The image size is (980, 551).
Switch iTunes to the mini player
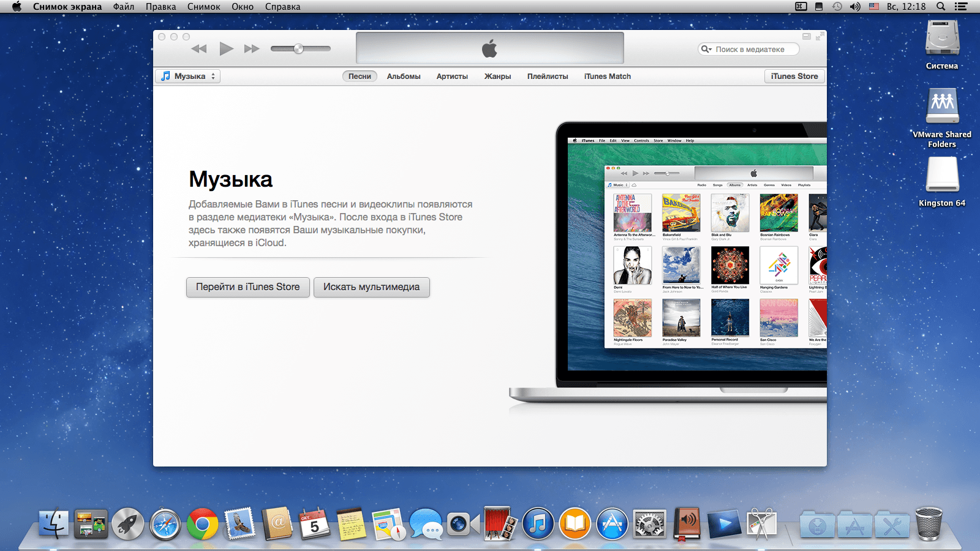click(807, 37)
